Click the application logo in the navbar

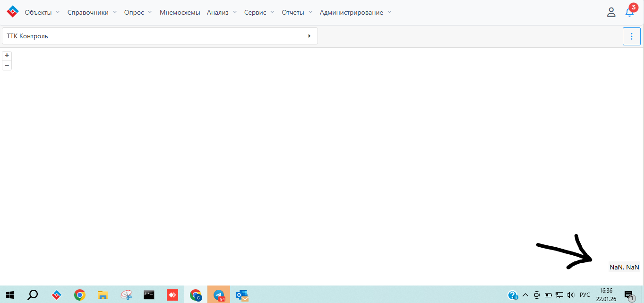(12, 12)
